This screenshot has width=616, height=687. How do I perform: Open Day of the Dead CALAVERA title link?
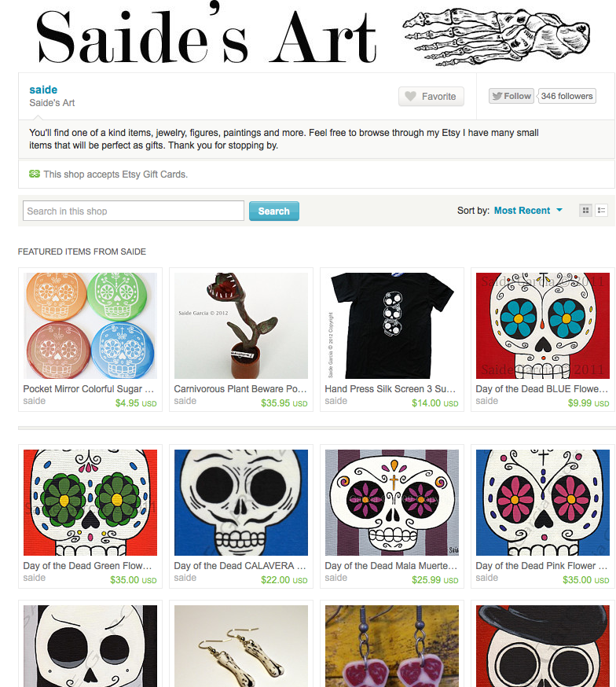[x=240, y=566]
